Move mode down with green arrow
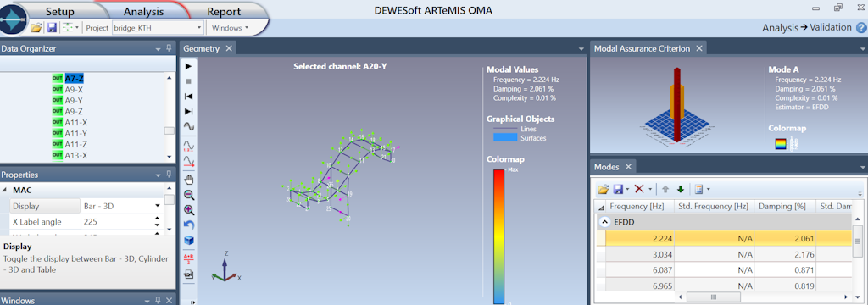The height and width of the screenshot is (305, 868). [x=681, y=189]
